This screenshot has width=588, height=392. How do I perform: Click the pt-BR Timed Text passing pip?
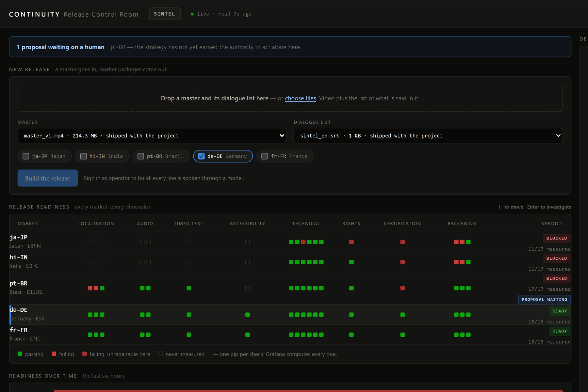pyautogui.click(x=189, y=288)
